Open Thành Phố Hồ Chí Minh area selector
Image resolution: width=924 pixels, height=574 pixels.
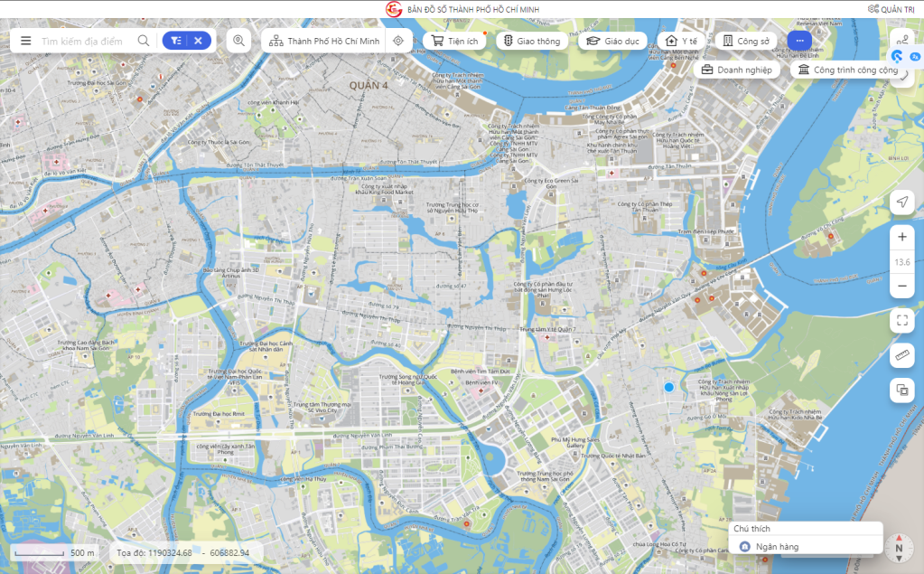324,41
